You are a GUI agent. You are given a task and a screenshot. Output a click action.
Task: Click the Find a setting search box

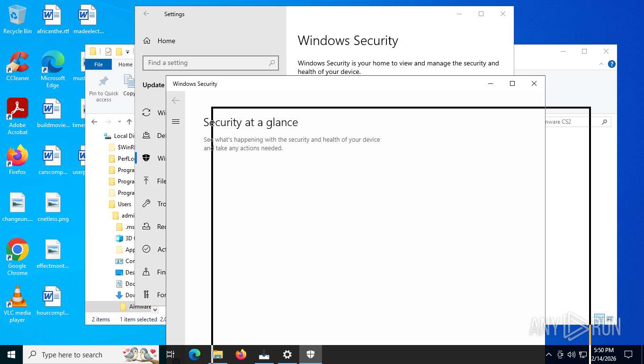(211, 63)
